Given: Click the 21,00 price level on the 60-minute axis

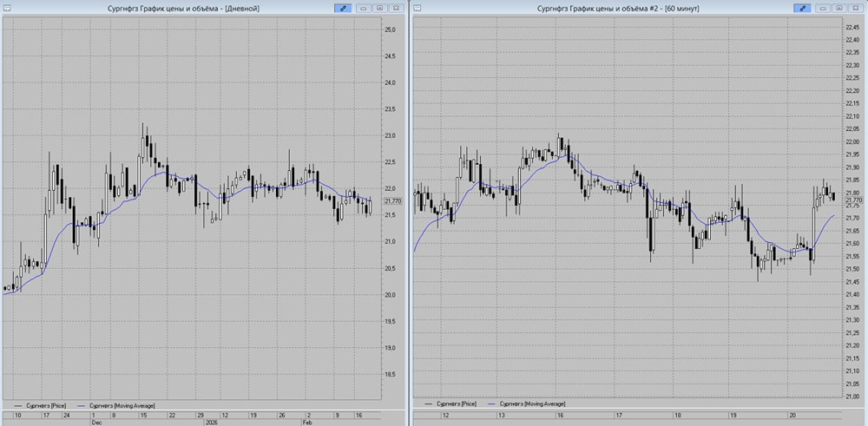Looking at the screenshot, I should [851, 397].
